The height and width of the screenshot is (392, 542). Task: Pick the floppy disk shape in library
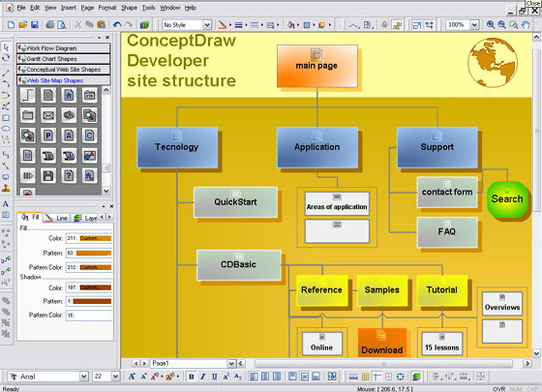click(48, 176)
